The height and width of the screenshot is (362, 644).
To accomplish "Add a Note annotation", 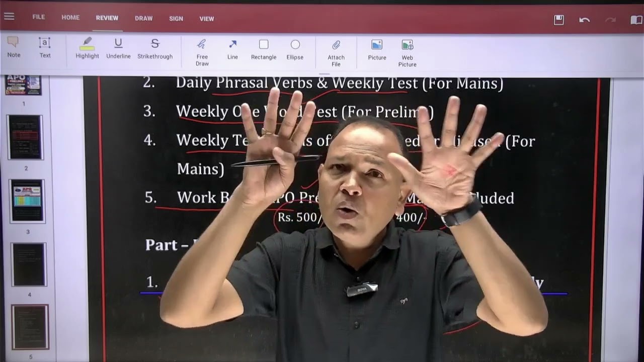I will pyautogui.click(x=14, y=47).
